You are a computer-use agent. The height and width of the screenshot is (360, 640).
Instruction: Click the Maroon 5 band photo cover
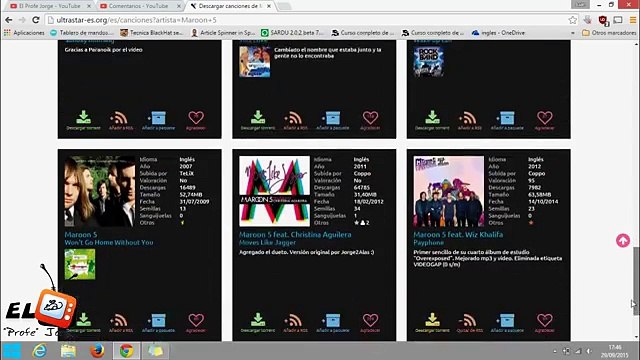pos(100,191)
